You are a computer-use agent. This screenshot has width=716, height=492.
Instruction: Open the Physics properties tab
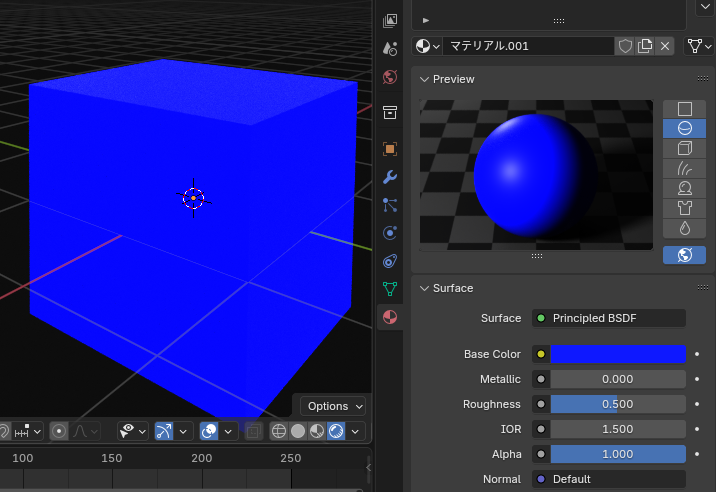pyautogui.click(x=390, y=233)
